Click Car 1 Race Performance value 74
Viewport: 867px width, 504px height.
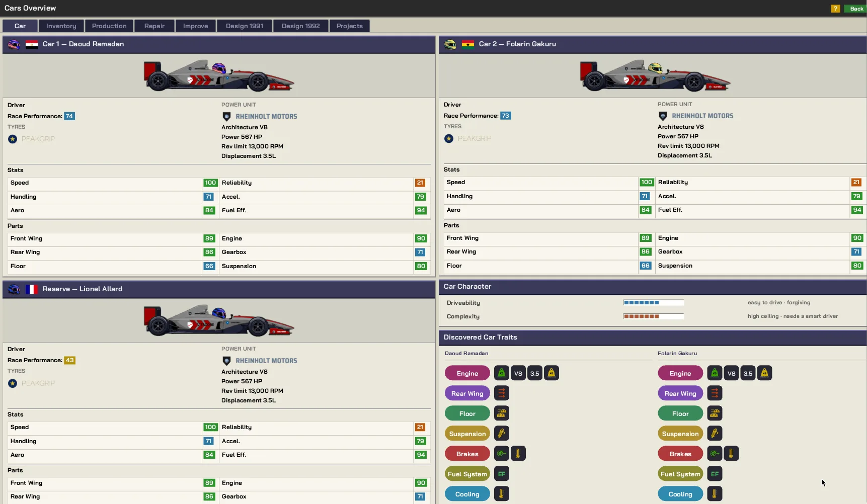[69, 116]
